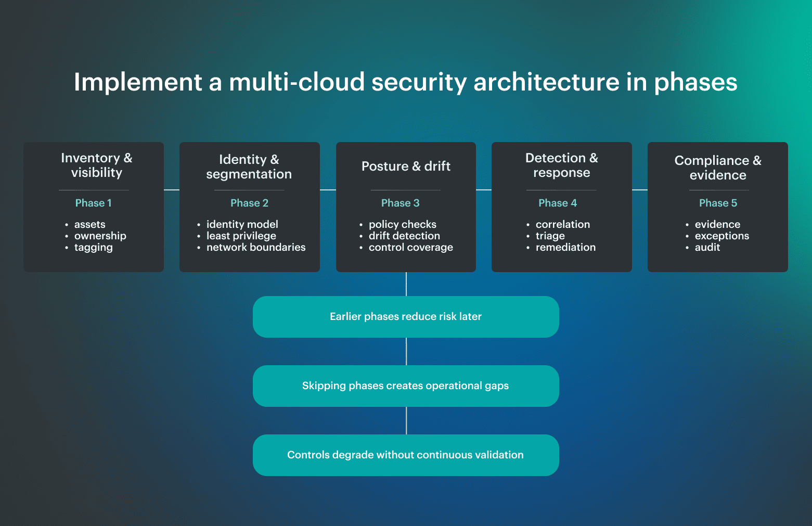Click the Compliance & evidence Phase 5 card
This screenshot has height=526, width=812.
pos(717,207)
